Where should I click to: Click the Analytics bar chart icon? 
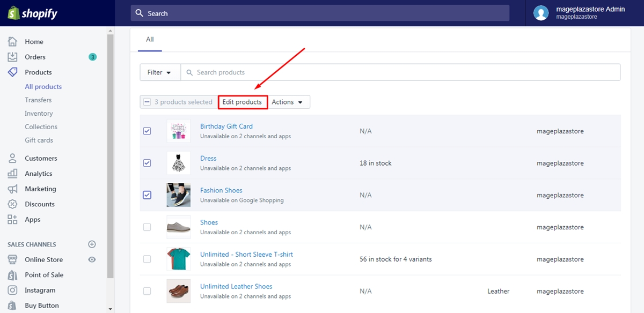pyautogui.click(x=13, y=174)
